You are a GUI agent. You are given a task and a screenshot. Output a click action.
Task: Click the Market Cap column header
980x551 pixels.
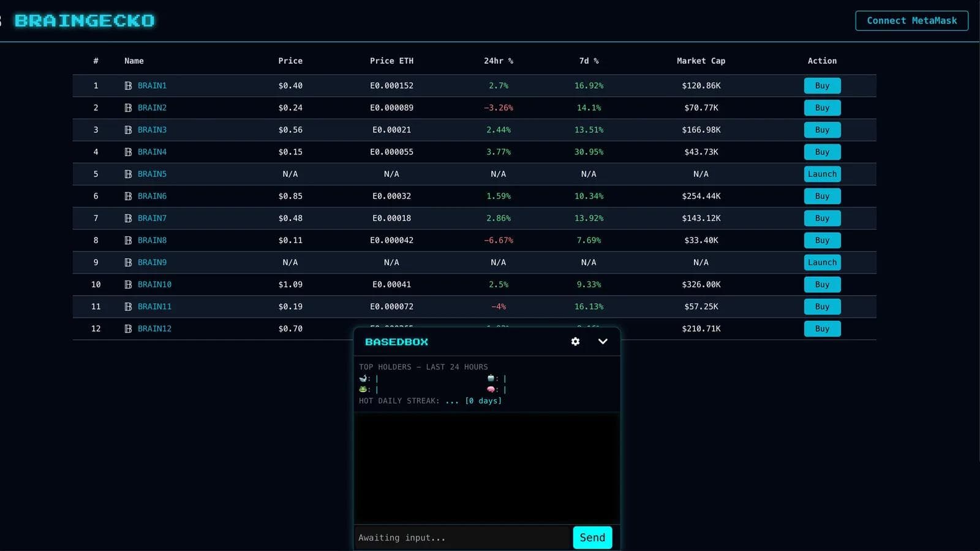click(701, 61)
